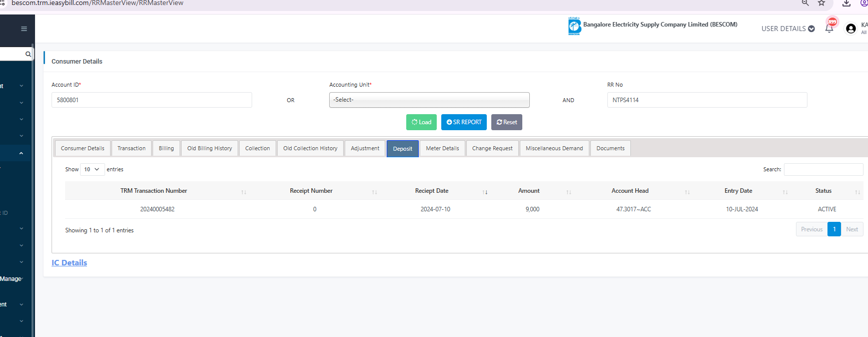
Task: Open the Show entries count dropdown
Action: click(92, 169)
